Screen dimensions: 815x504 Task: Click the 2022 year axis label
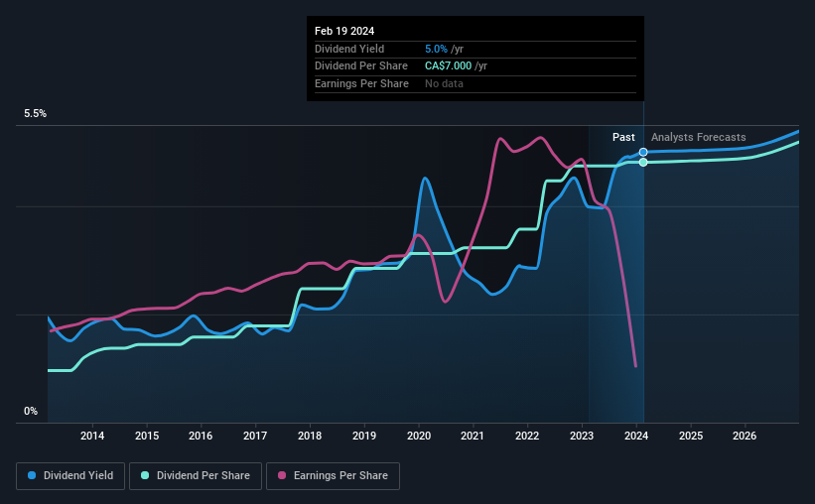coord(527,436)
